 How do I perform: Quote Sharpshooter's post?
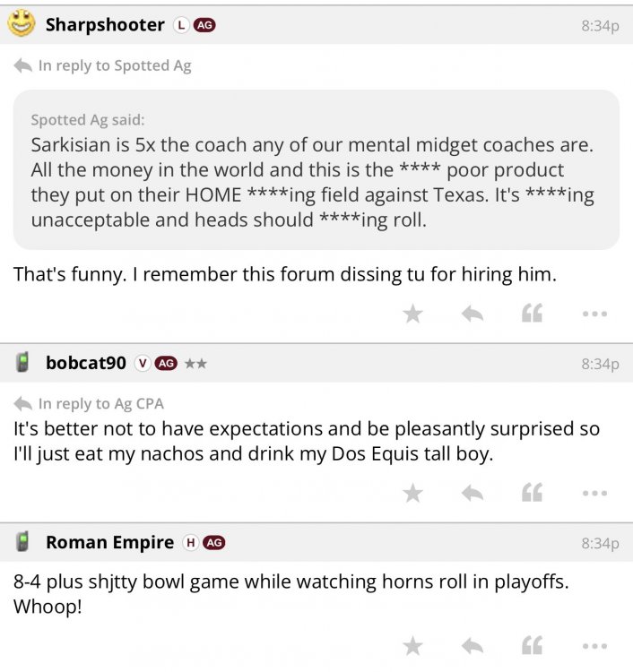(x=533, y=314)
